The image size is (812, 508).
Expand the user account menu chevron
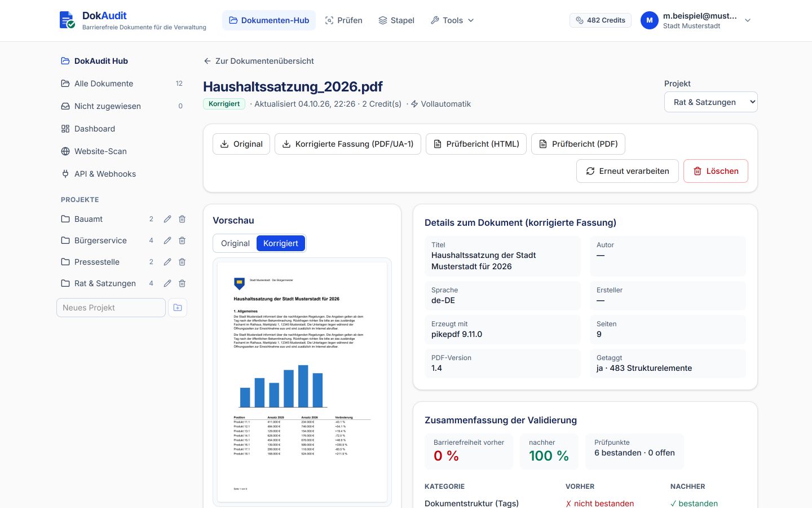pos(748,20)
